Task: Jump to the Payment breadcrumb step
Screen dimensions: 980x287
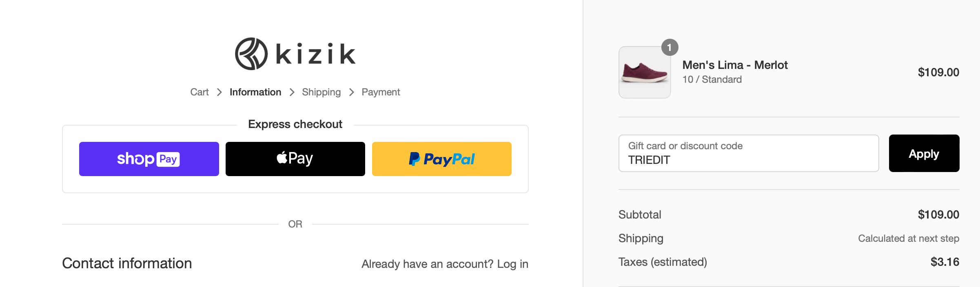Action: tap(381, 92)
